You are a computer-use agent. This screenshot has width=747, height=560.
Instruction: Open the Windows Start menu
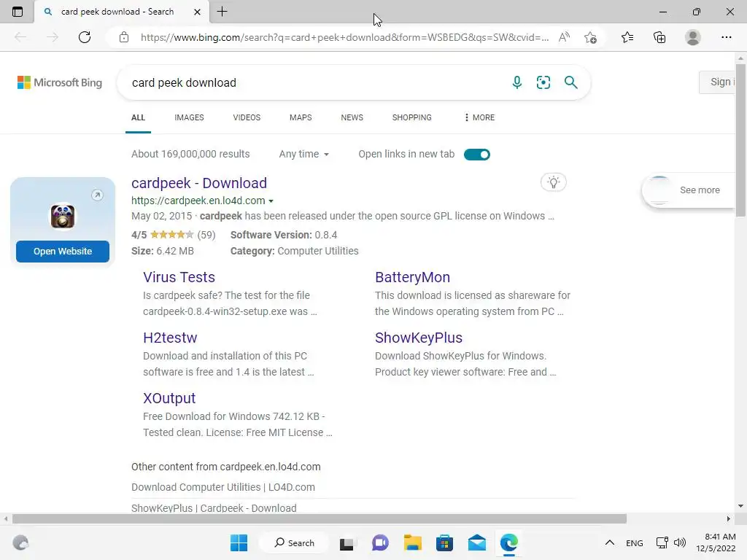coord(239,542)
